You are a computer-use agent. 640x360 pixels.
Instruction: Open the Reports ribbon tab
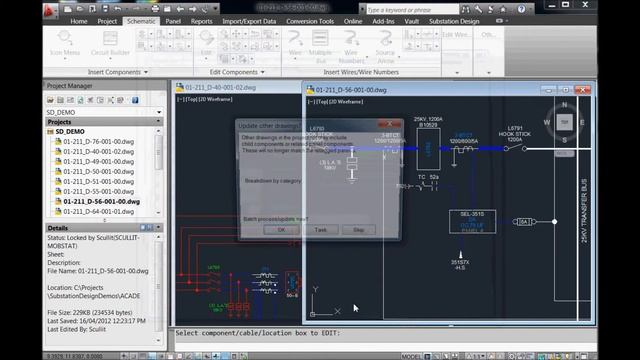click(202, 21)
